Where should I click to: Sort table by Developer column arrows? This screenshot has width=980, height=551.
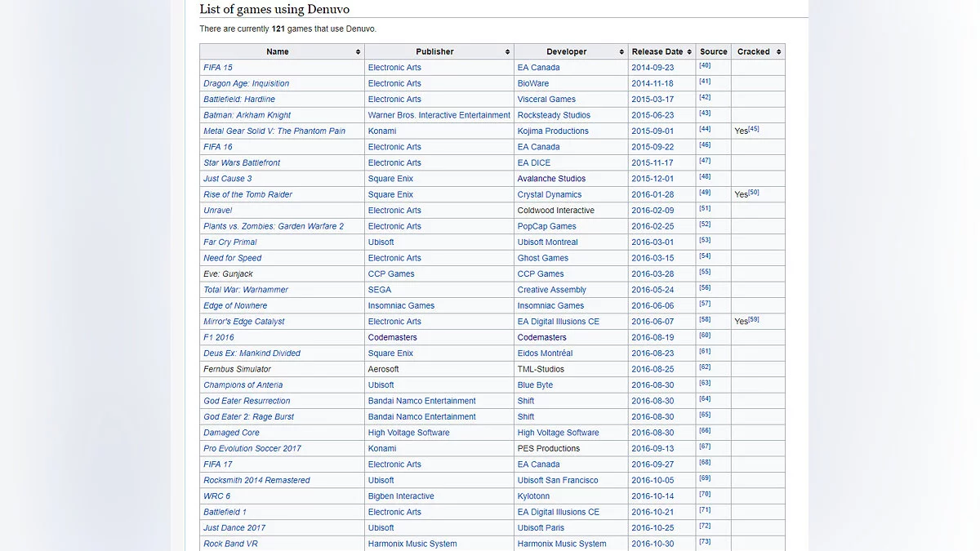622,51
